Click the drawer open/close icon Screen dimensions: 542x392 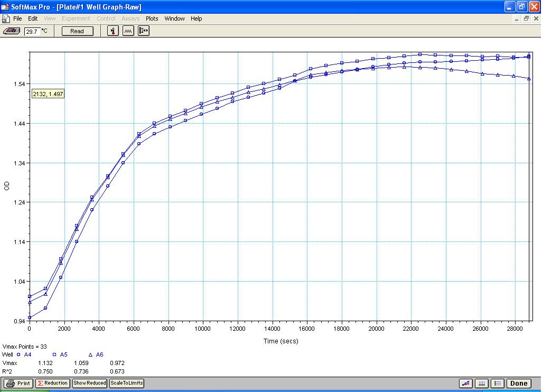click(144, 31)
